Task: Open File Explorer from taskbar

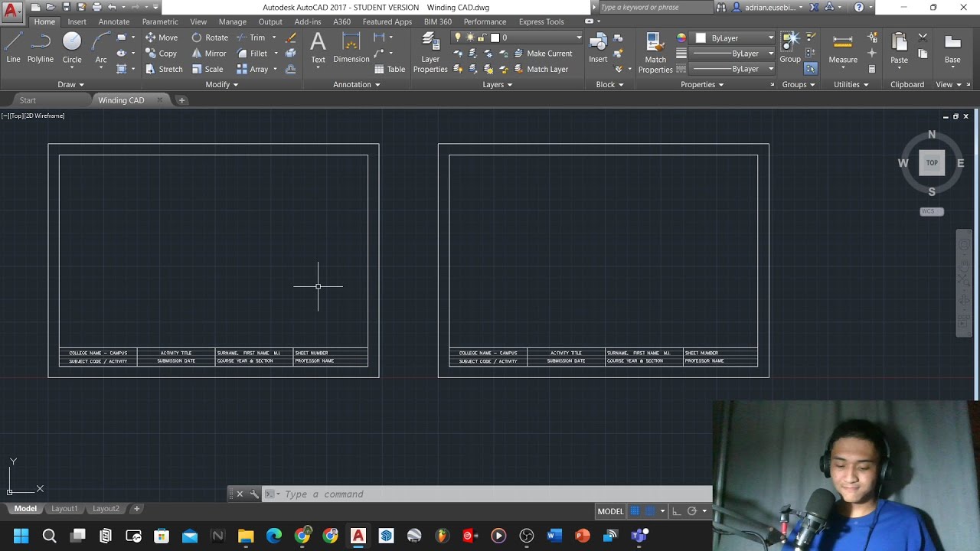Action: [x=246, y=536]
